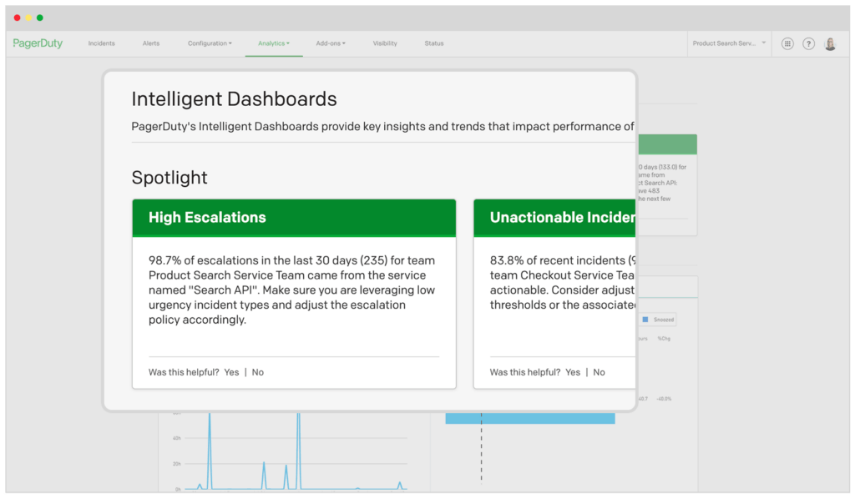Click the green banner behind the modal
The height and width of the screenshot is (504, 855).
point(667,144)
